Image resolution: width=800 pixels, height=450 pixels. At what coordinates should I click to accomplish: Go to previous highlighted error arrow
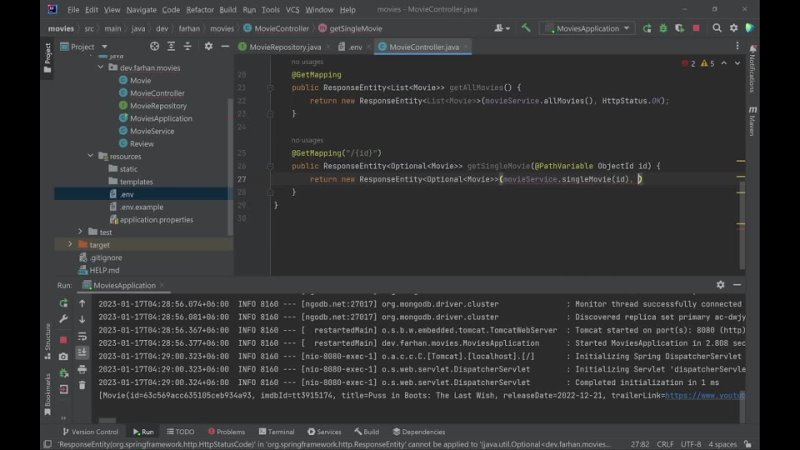click(x=724, y=63)
